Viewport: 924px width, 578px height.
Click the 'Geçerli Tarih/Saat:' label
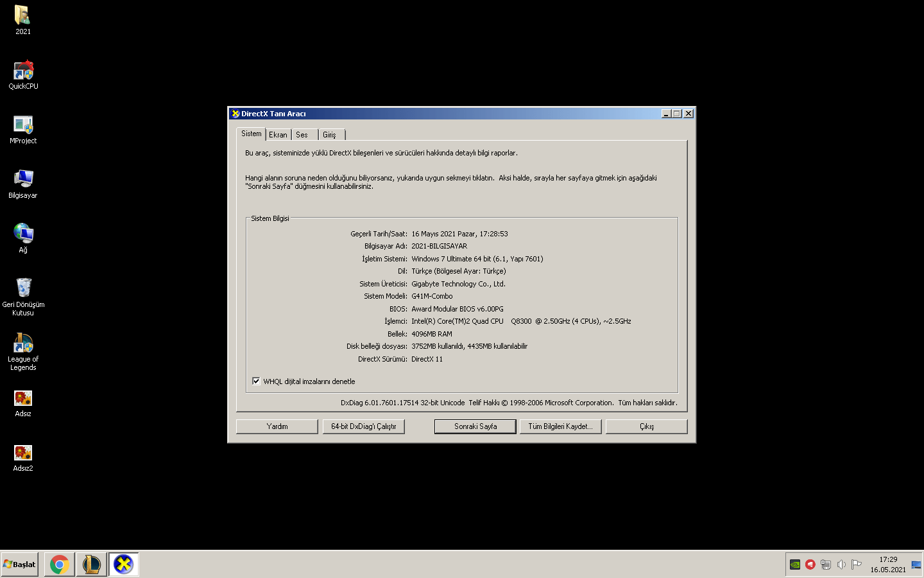(x=379, y=234)
